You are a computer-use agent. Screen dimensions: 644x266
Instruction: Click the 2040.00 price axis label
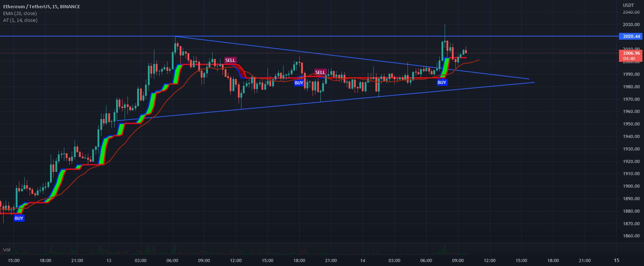(x=631, y=12)
